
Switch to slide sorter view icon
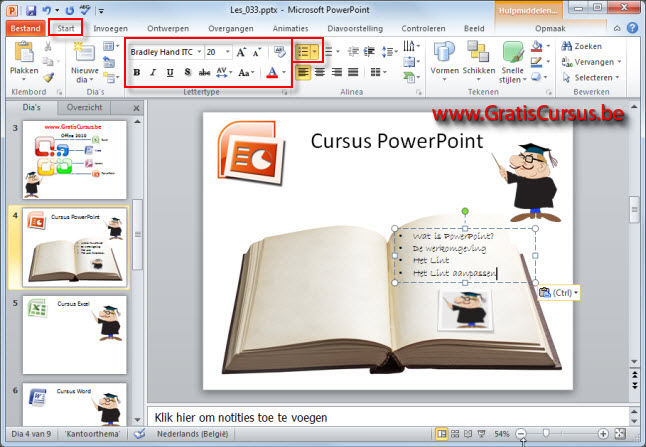455,433
